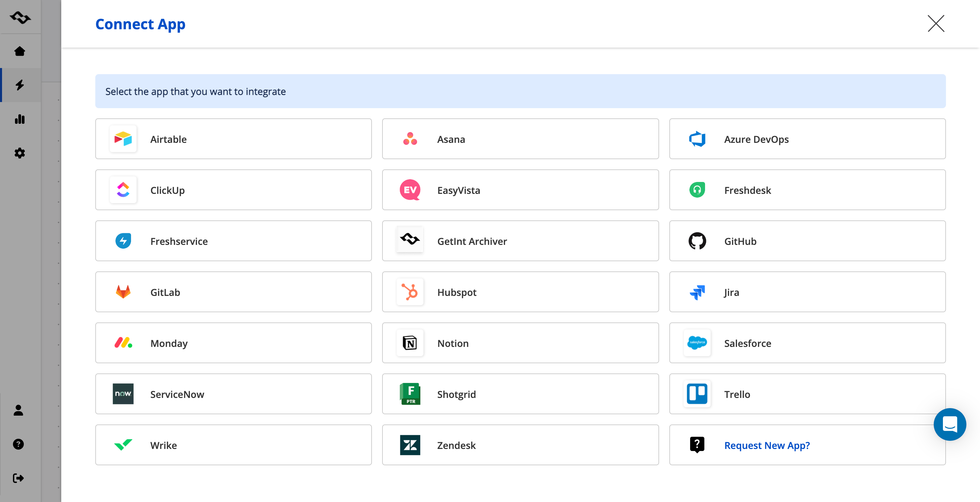980x502 pixels.
Task: Select the Jira label
Action: coord(731,292)
